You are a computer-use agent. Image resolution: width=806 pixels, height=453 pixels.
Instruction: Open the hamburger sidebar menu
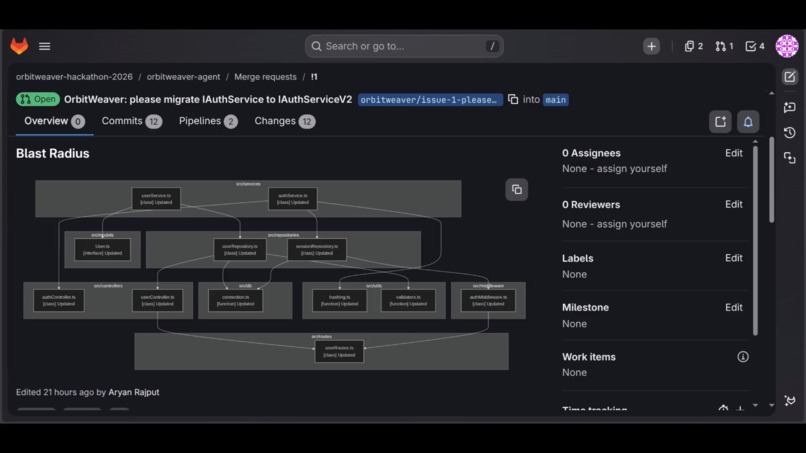pos(45,46)
